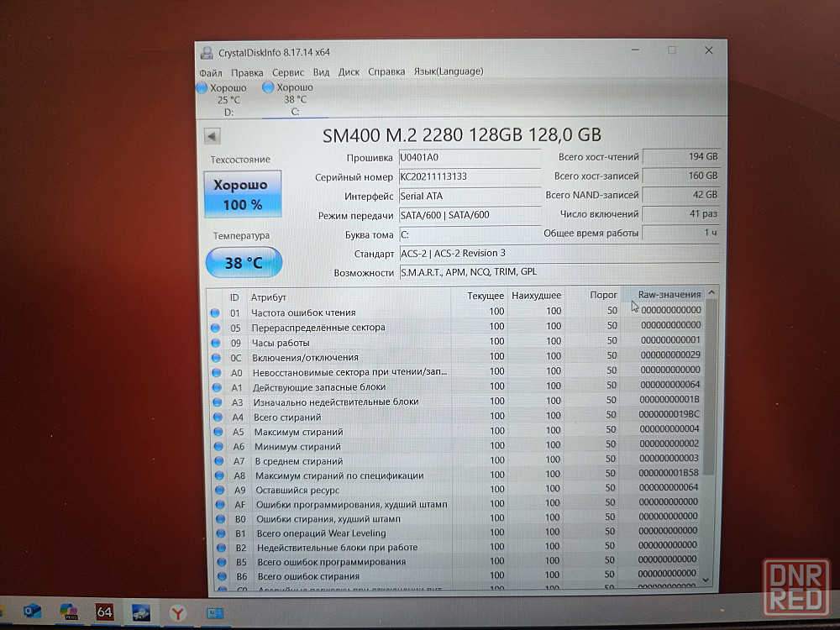Click the total operating time value 1 ч
This screenshot has width=840, height=630.
pyautogui.click(x=680, y=233)
